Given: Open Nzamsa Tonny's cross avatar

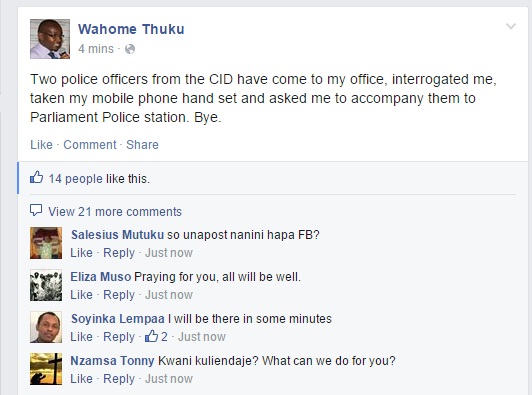Looking at the screenshot, I should pyautogui.click(x=46, y=369).
